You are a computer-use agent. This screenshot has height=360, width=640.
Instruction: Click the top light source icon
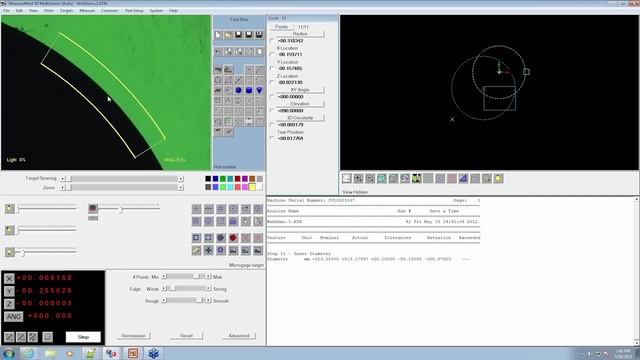10,209
